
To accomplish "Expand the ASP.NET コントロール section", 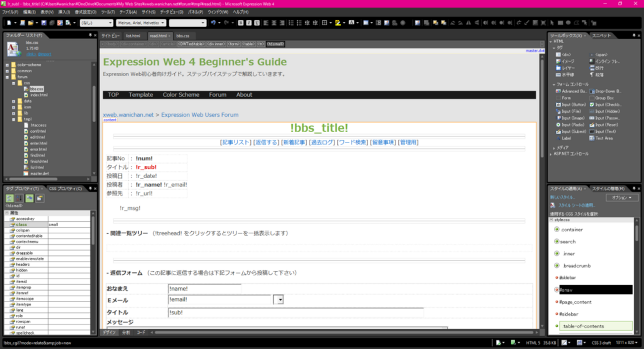I will coord(551,154).
